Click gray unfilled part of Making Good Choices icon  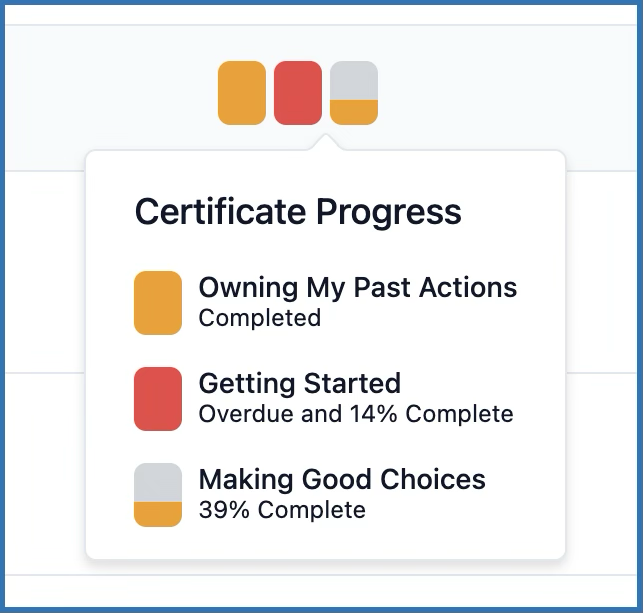click(158, 480)
